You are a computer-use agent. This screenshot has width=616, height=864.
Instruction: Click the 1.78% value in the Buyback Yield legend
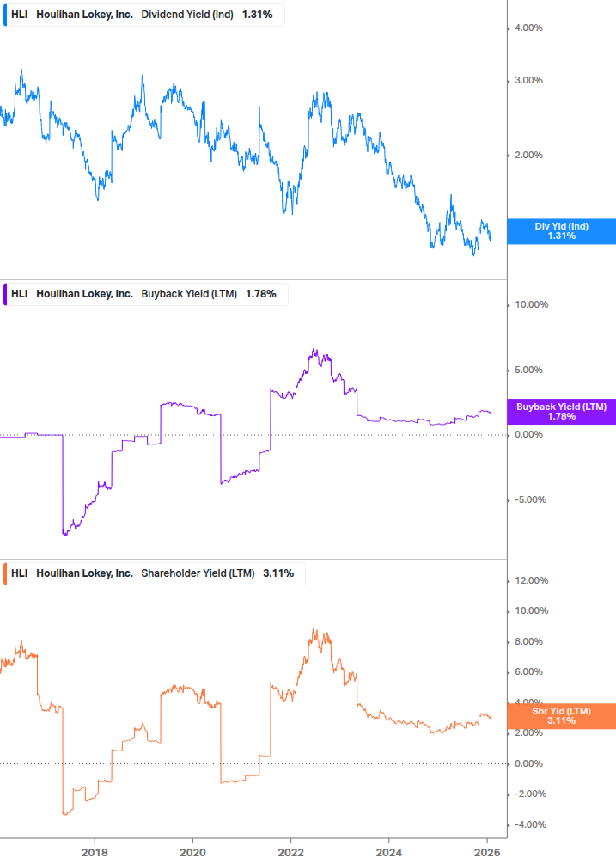click(x=260, y=294)
